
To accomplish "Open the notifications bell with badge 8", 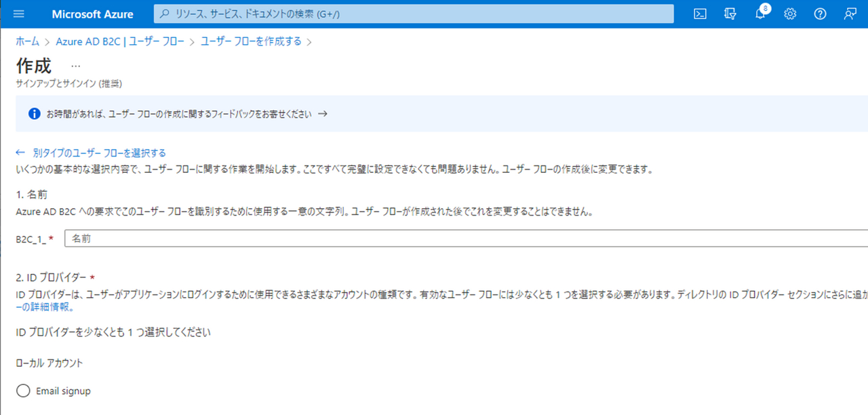I will click(761, 14).
